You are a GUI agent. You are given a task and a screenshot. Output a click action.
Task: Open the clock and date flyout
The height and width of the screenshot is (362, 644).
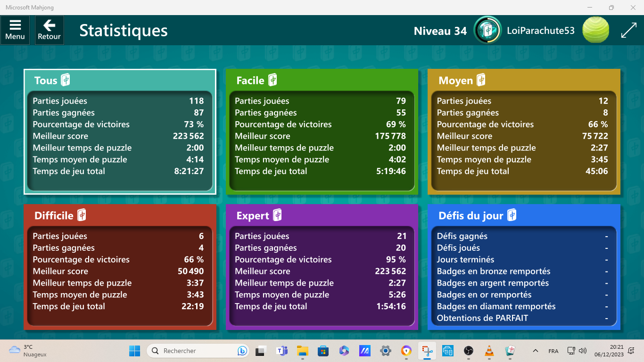pos(609,351)
